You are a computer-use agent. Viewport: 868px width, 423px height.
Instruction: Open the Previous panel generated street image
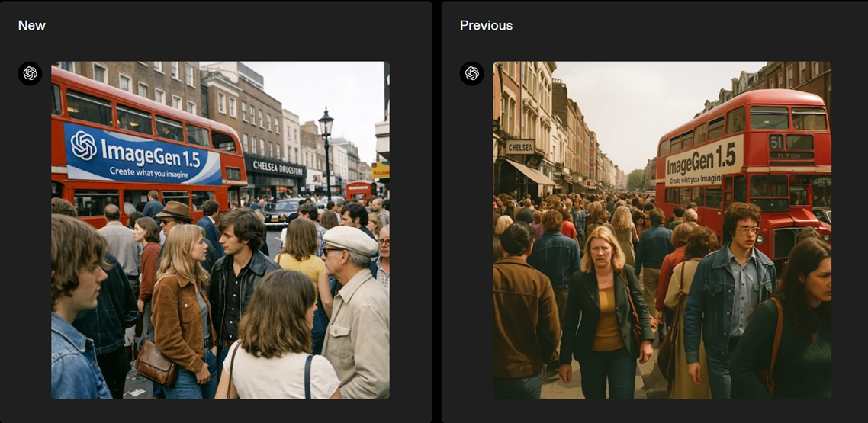tap(662, 230)
